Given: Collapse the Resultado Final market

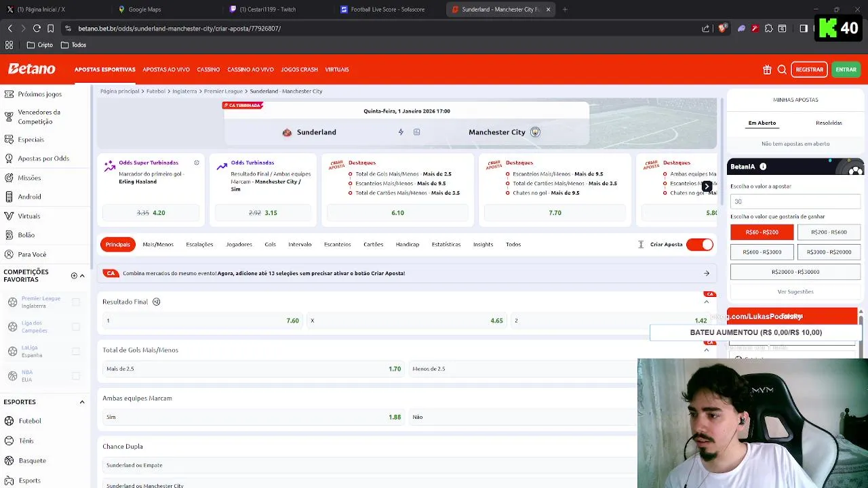Looking at the screenshot, I should pos(707,302).
